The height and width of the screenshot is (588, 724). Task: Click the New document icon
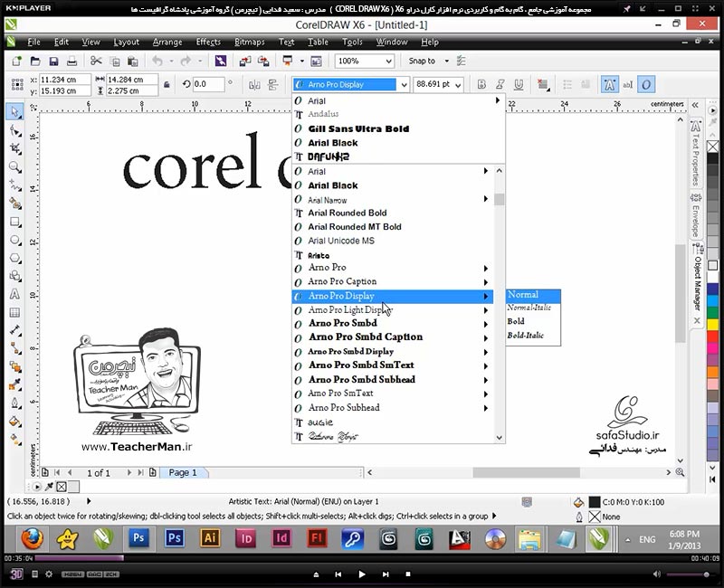(x=16, y=61)
